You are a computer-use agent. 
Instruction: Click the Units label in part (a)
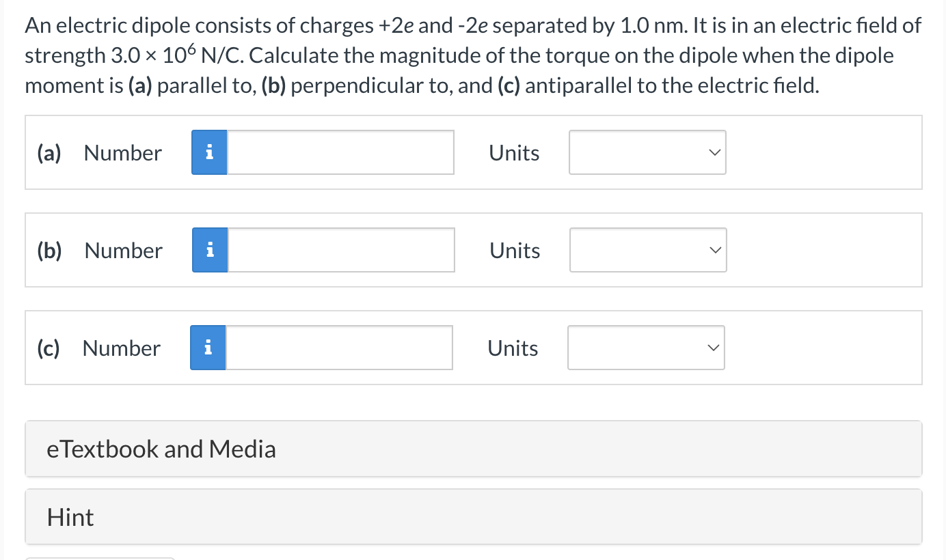tap(514, 153)
